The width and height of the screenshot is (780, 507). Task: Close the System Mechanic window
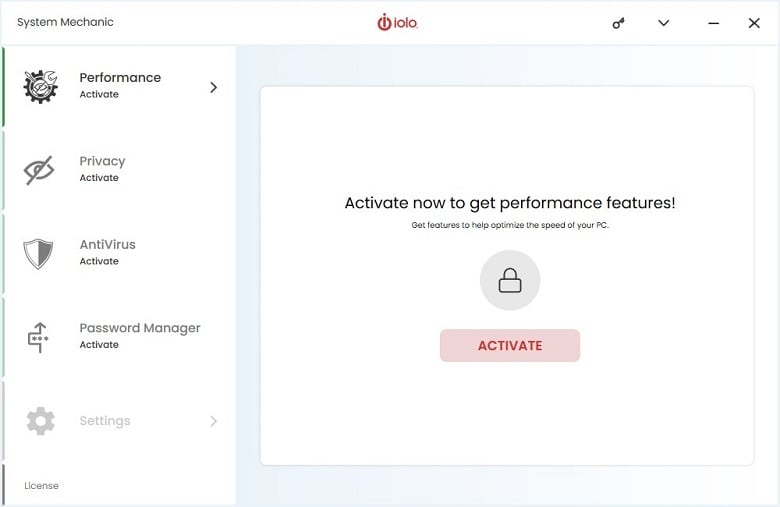tap(754, 23)
